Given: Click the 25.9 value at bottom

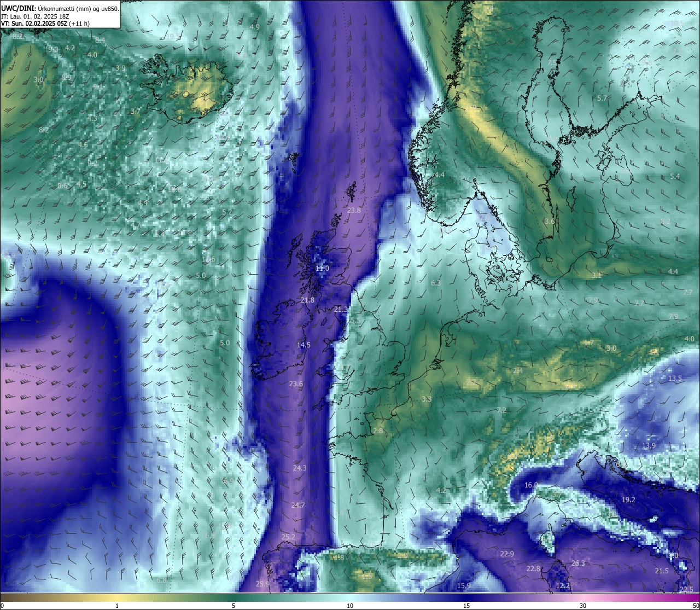Looking at the screenshot, I should click(262, 584).
